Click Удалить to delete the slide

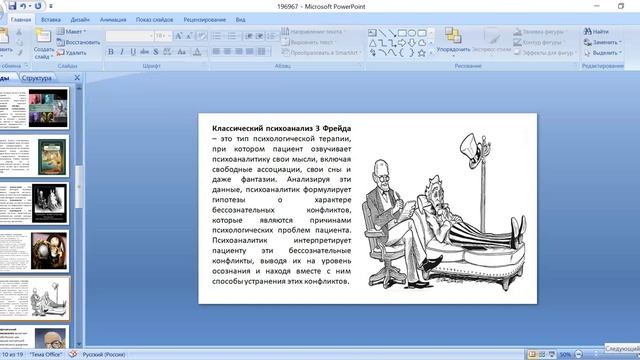(x=71, y=53)
